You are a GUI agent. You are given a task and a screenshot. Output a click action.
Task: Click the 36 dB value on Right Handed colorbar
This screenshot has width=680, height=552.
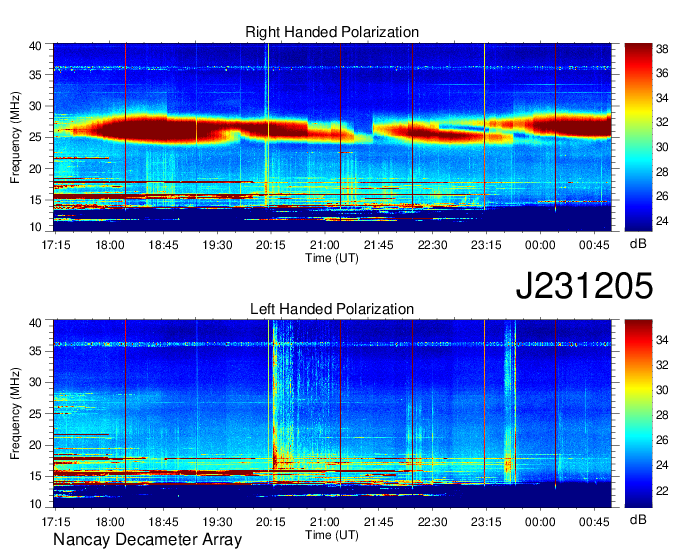coord(662,74)
